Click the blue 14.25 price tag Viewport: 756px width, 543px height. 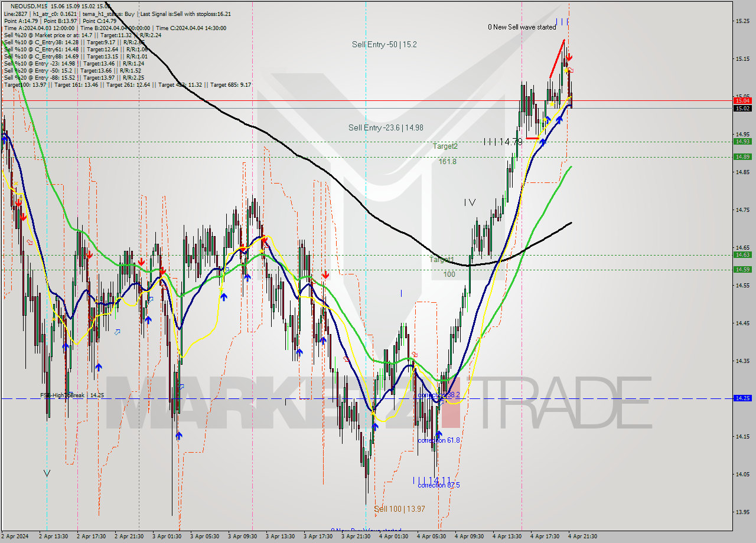point(742,398)
